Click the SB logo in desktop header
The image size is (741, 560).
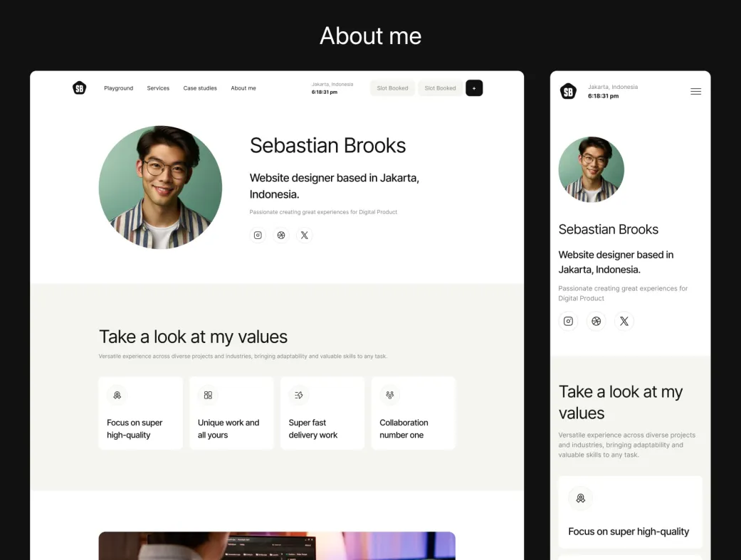[79, 88]
